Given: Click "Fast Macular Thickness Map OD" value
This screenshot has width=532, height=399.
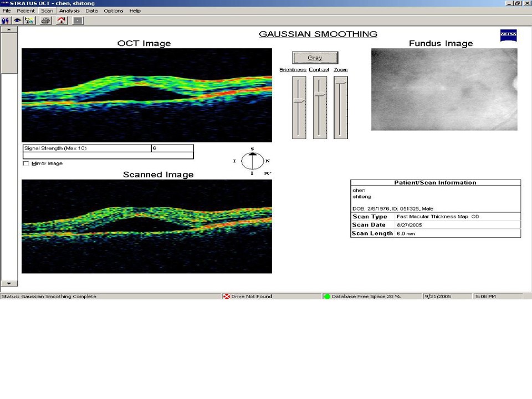Looking at the screenshot, I should coord(438,217).
